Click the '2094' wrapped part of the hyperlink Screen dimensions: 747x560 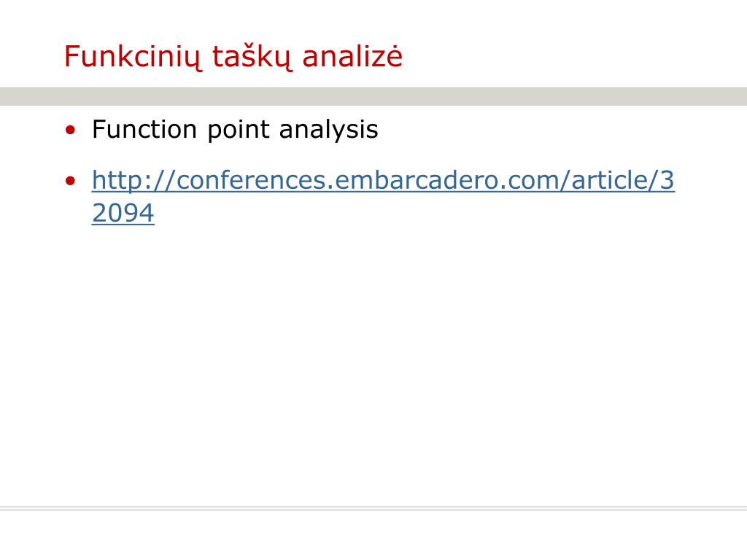tap(123, 213)
